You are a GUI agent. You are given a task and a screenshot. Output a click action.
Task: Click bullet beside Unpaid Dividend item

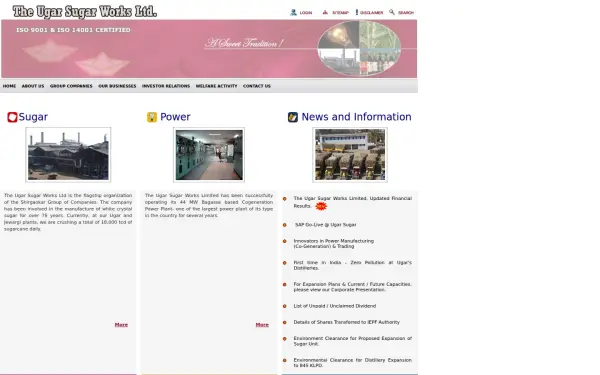(x=285, y=306)
